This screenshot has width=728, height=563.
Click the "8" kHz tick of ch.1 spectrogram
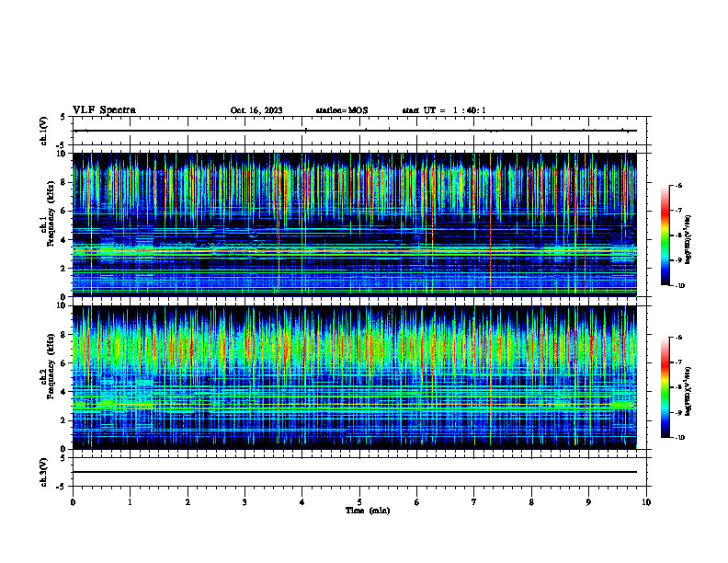point(64,182)
